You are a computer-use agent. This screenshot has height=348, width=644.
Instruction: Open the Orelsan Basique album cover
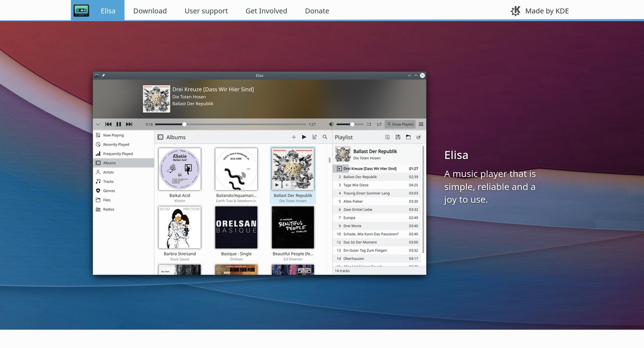236,227
